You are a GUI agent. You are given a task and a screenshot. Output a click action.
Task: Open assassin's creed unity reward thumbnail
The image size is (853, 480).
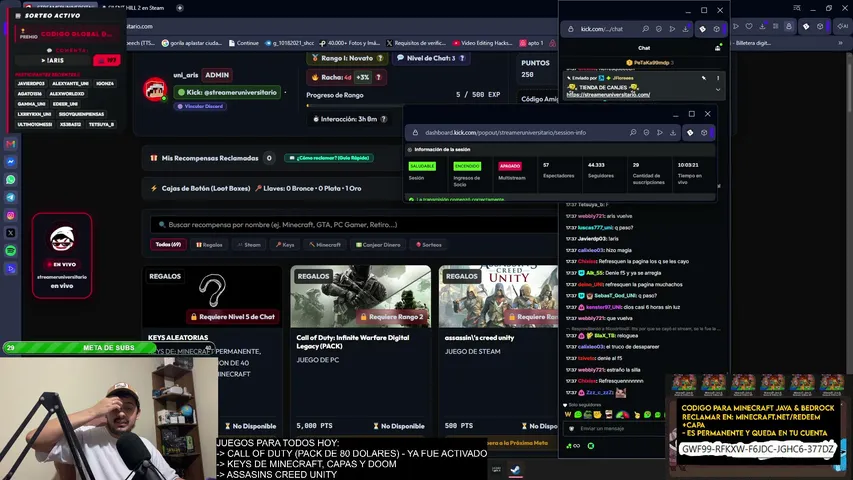click(498, 297)
